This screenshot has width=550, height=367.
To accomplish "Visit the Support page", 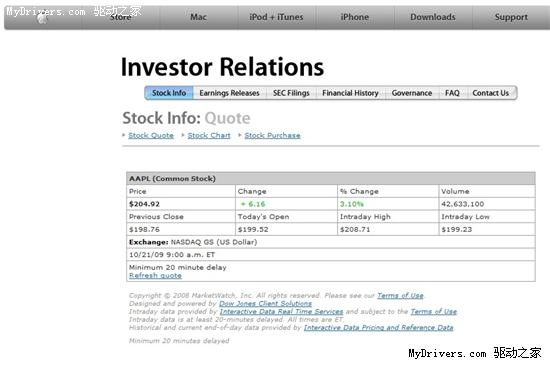I will (x=511, y=17).
